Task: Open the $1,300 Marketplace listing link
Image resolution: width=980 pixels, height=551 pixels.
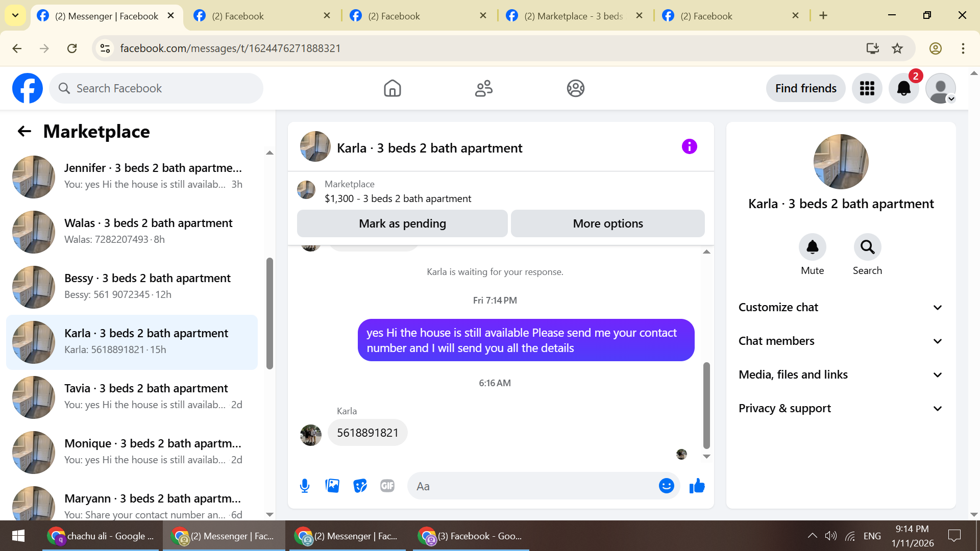Action: (398, 198)
